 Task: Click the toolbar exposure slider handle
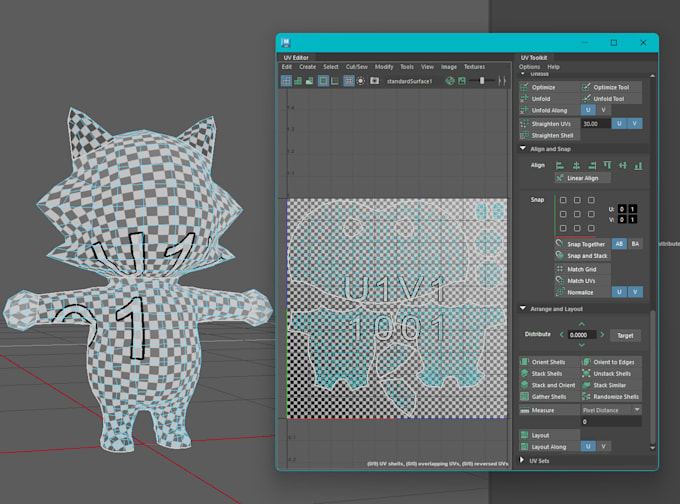pyautogui.click(x=482, y=81)
